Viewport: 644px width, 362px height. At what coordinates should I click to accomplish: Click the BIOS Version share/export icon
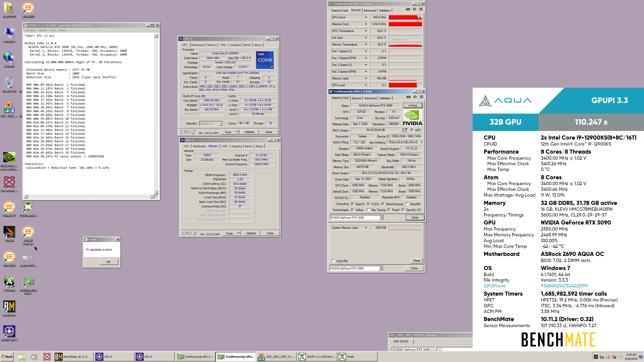[405, 130]
